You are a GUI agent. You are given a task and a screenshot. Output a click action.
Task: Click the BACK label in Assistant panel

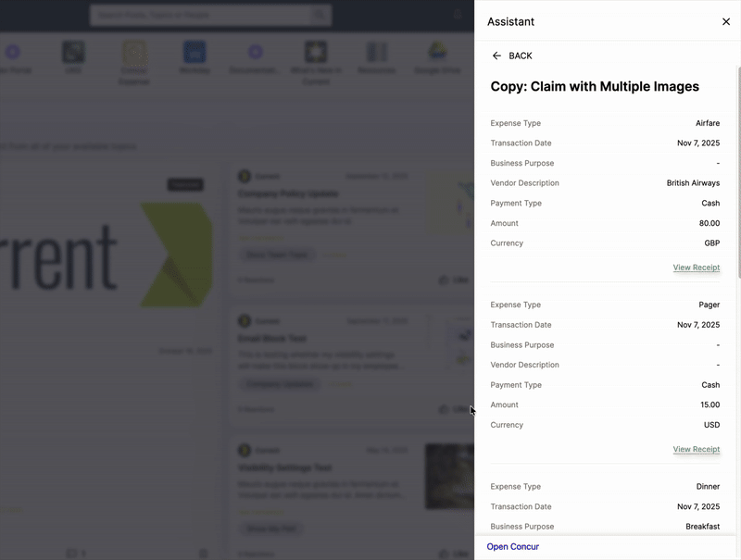click(521, 56)
